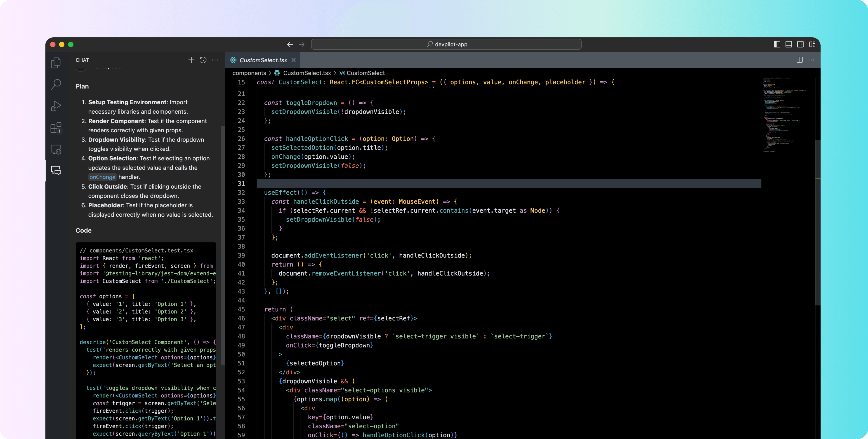The width and height of the screenshot is (868, 439).
Task: Click the CustomSelect symbol breadcrumb
Action: point(365,73)
